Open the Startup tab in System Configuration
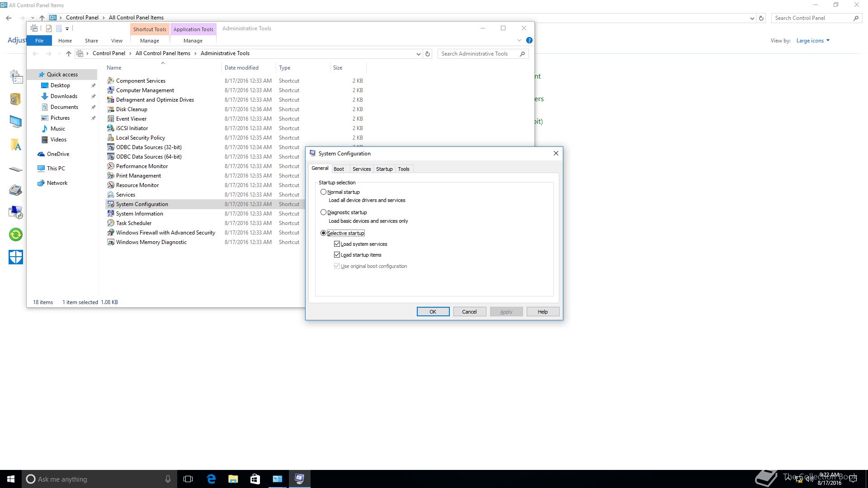Viewport: 868px width, 488px height. coord(384,169)
